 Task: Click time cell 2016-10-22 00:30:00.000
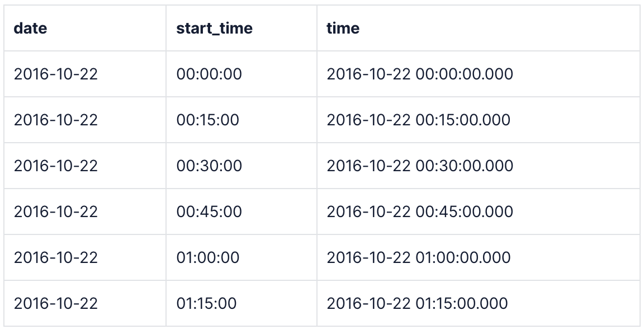[x=420, y=166]
